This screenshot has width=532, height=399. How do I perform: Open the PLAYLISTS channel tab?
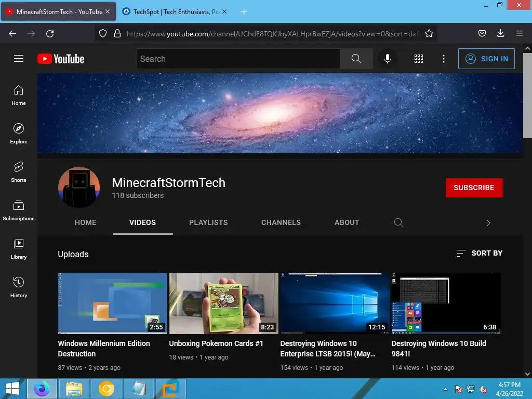[x=208, y=222]
